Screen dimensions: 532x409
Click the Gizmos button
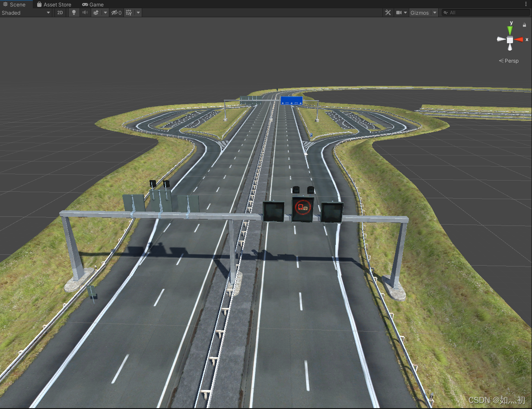point(420,13)
